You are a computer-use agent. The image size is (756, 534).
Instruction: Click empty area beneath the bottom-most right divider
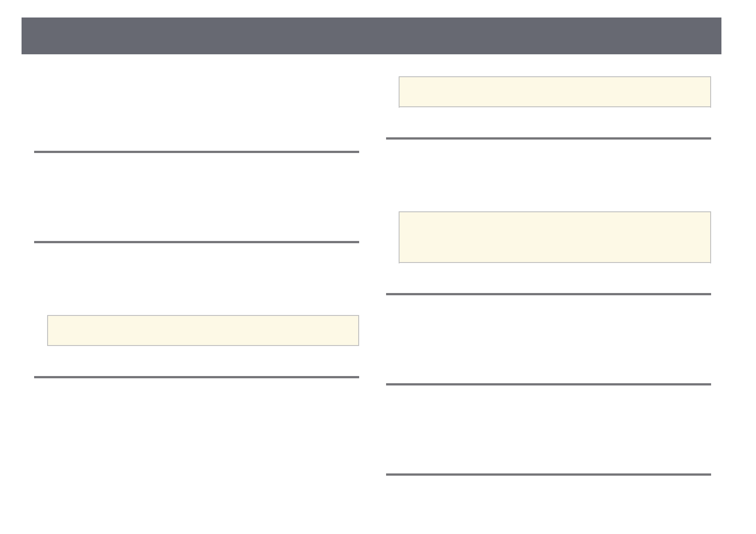pyautogui.click(x=548, y=503)
